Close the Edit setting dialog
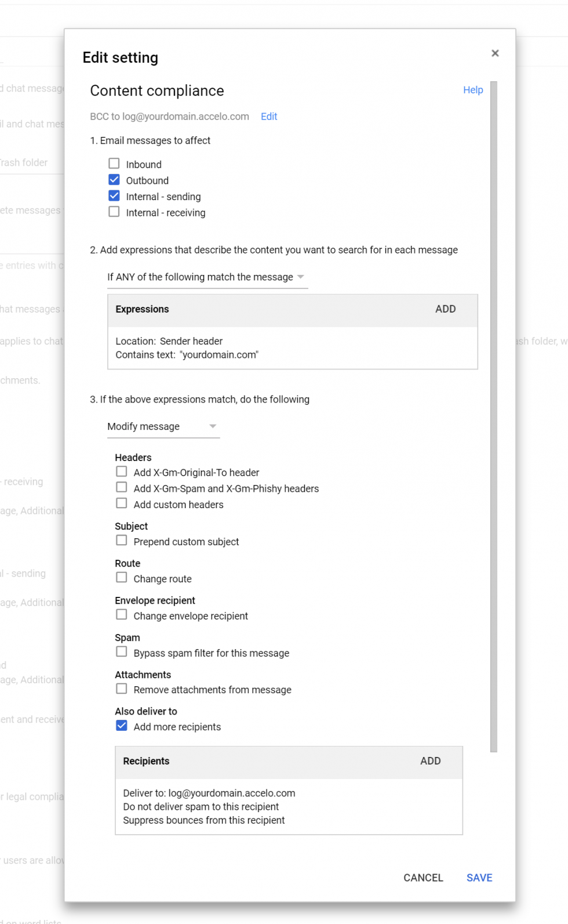This screenshot has height=924, width=568. click(x=495, y=53)
